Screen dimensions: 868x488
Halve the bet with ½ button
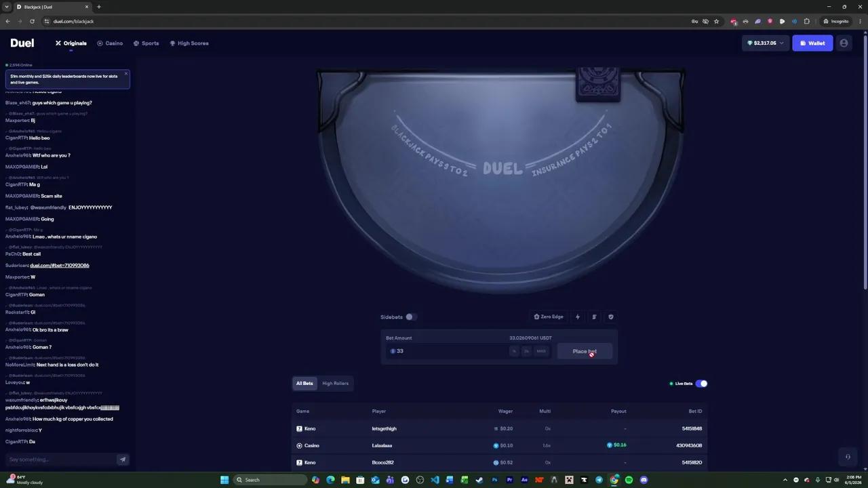[x=515, y=351]
